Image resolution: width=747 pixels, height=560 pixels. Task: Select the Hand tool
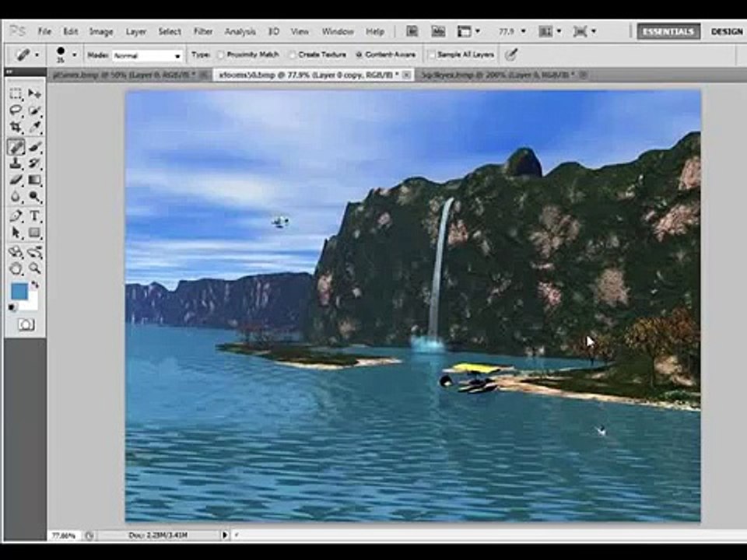pyautogui.click(x=16, y=268)
